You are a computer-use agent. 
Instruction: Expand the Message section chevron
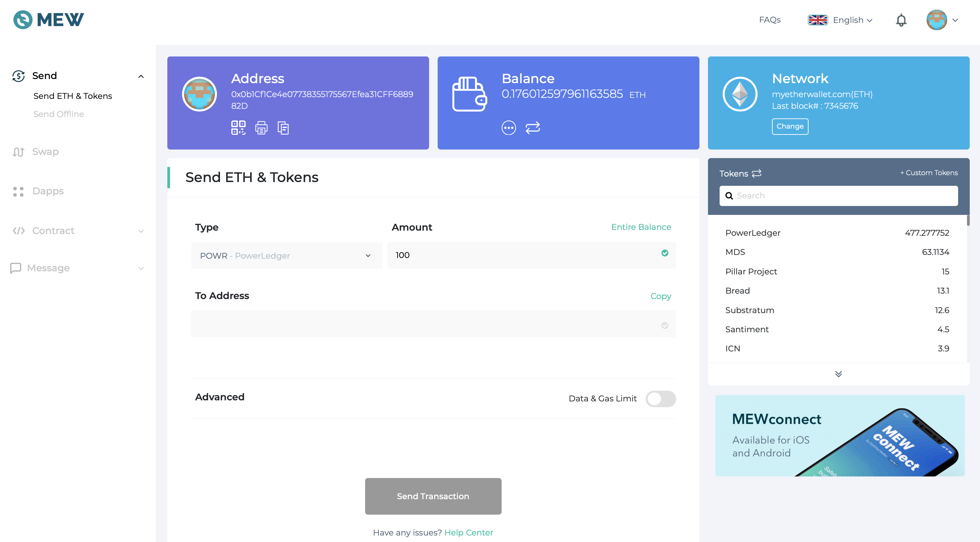click(x=141, y=269)
